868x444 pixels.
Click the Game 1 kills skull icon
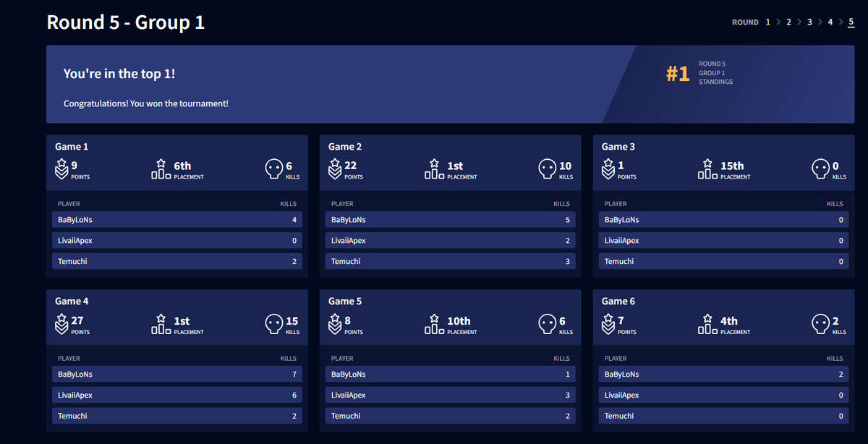pos(273,169)
